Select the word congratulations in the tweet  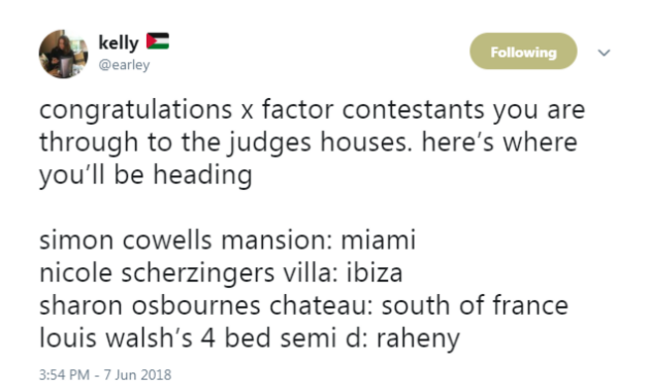click(136, 111)
